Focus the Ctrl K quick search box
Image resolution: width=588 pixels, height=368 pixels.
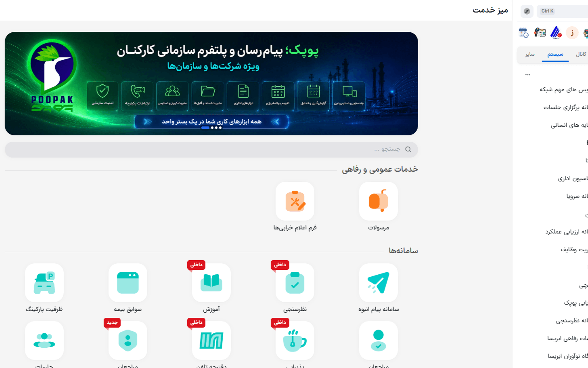click(x=562, y=11)
